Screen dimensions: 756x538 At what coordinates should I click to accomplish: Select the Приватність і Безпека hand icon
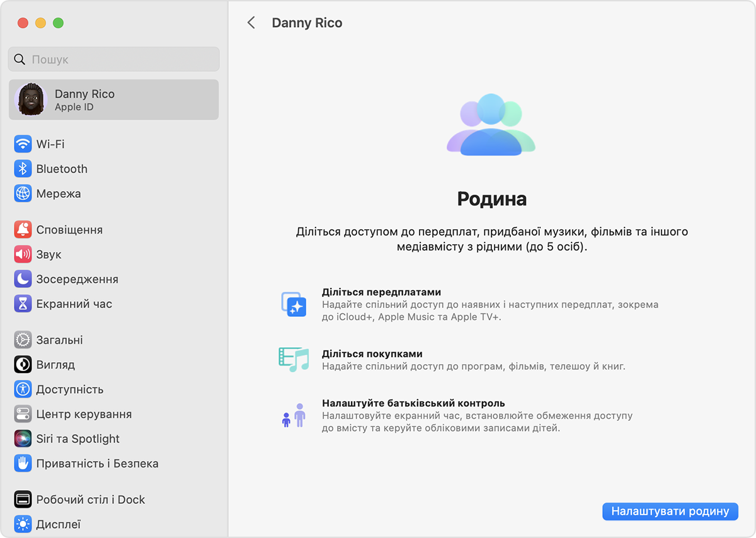click(x=23, y=463)
